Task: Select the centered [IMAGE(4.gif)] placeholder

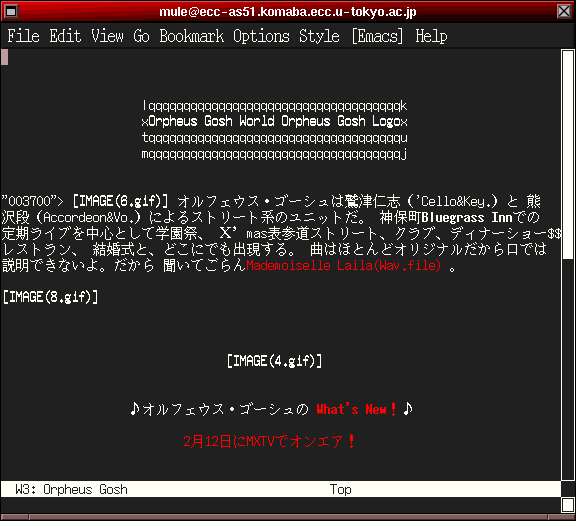Action: coord(274,361)
